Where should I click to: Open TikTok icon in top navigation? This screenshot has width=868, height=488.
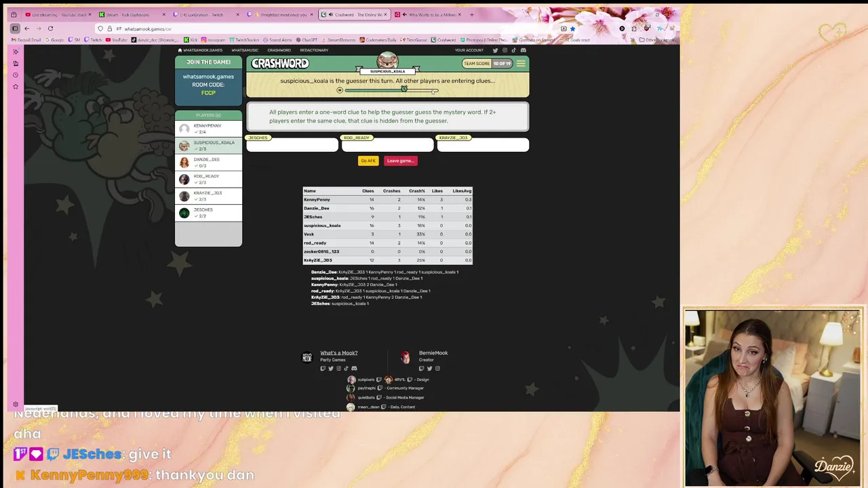[513, 50]
